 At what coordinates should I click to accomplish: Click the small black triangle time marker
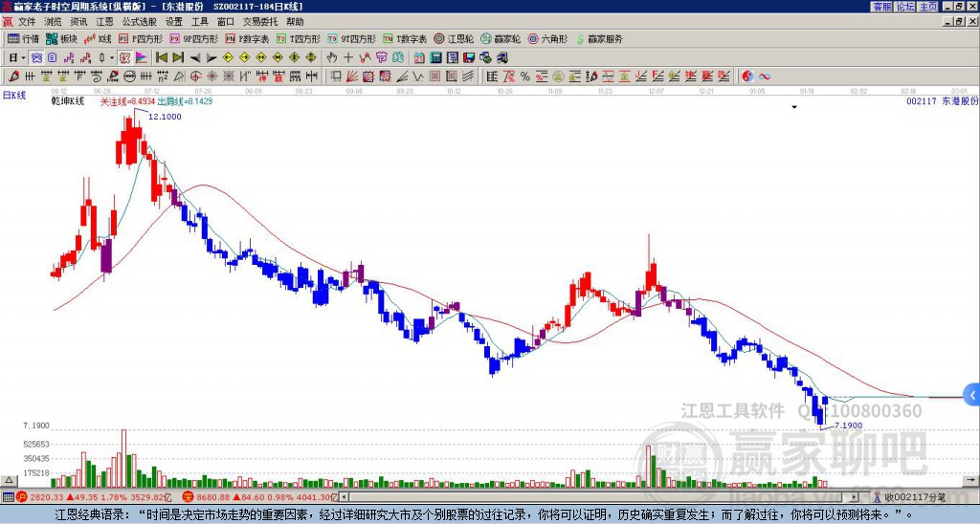pos(794,107)
